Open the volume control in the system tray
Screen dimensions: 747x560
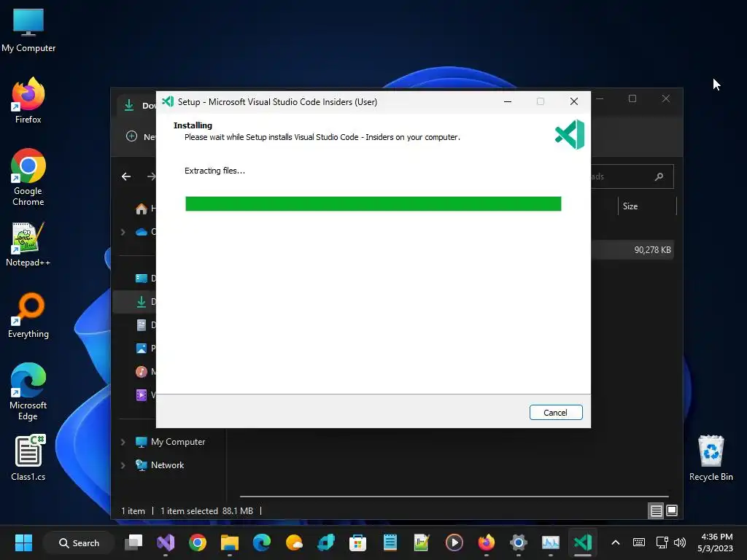(681, 542)
